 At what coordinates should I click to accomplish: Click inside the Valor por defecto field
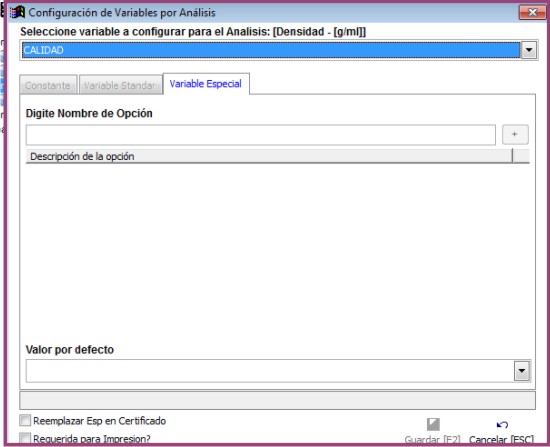(270, 371)
